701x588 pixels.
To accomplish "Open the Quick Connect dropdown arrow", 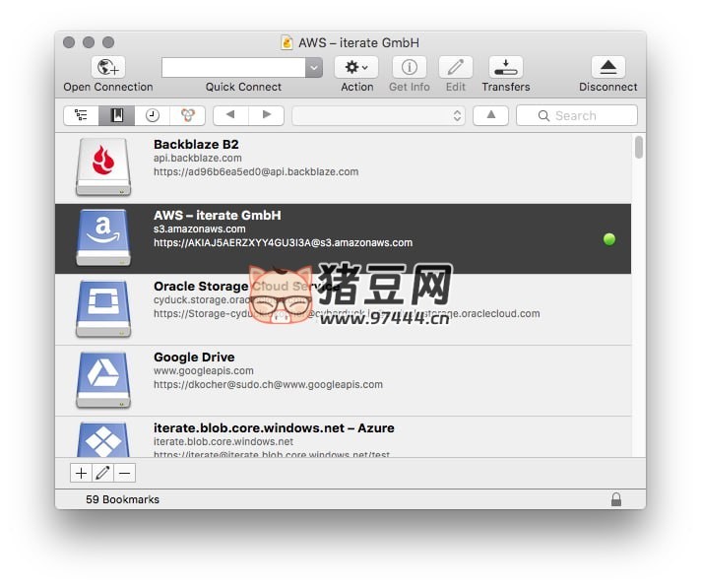I will [314, 68].
